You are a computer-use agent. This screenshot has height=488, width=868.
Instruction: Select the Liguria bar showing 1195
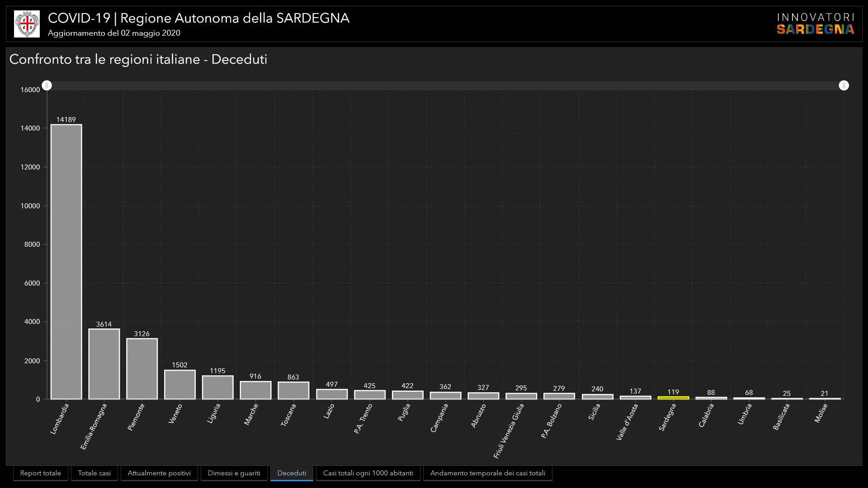point(217,388)
